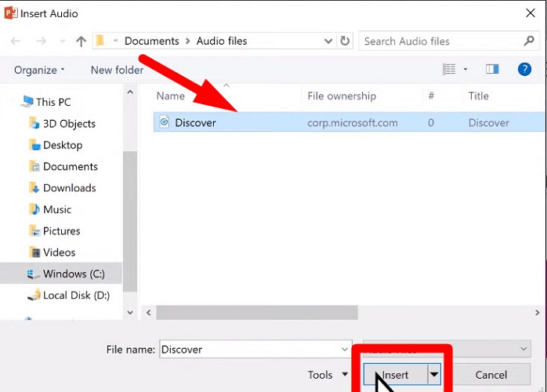Open the recent locations dropdown arrow
The width and height of the screenshot is (547, 392).
63,42
